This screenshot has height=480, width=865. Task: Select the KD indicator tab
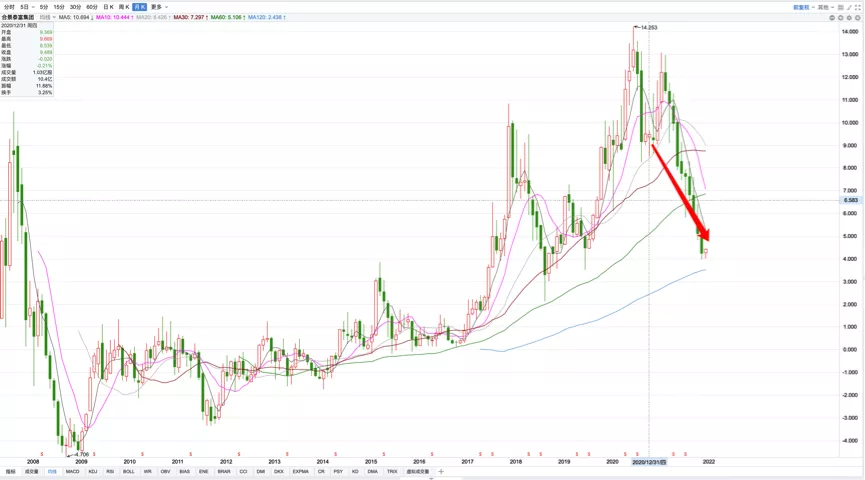point(355,472)
